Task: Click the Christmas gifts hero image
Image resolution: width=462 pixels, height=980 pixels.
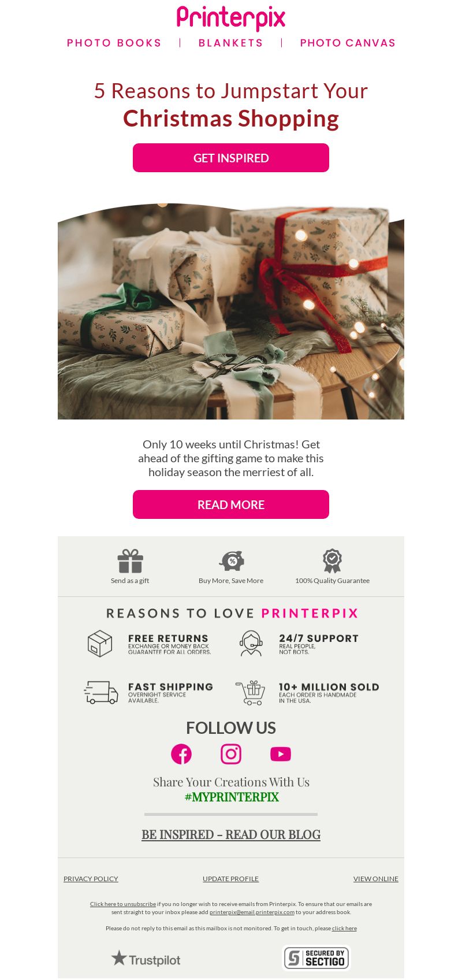Action: point(231,311)
